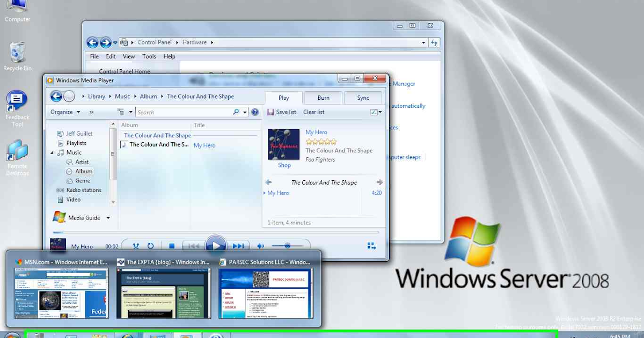Open the Help menu in Control Panel

click(x=170, y=56)
